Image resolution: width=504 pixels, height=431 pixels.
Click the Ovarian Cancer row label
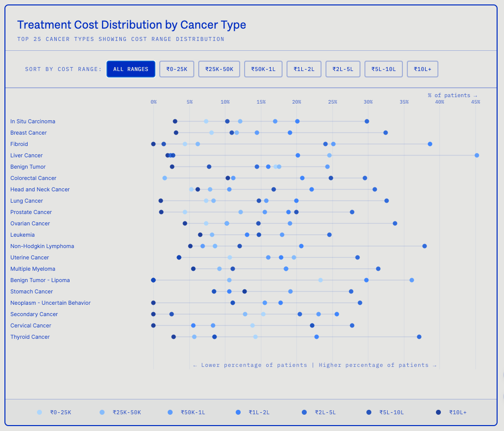tap(30, 223)
